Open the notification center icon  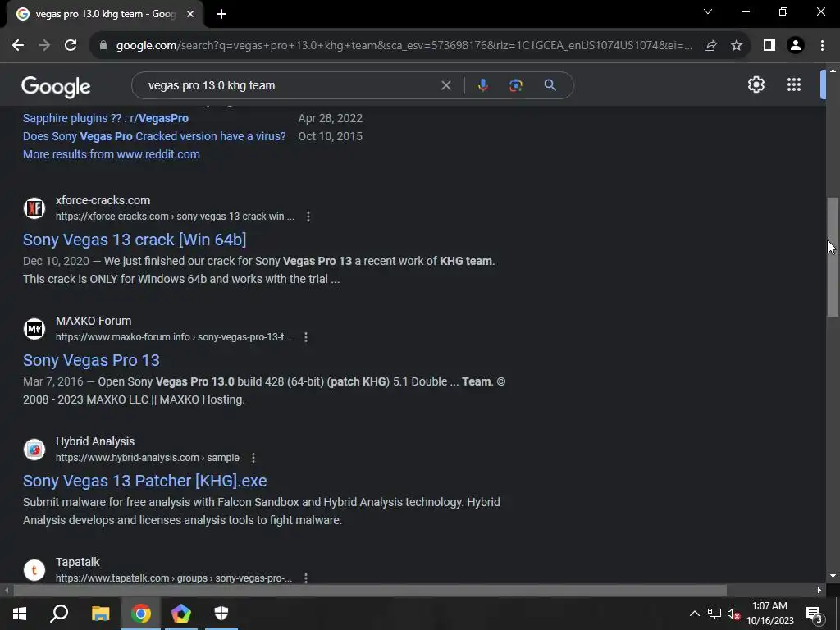[813, 615]
